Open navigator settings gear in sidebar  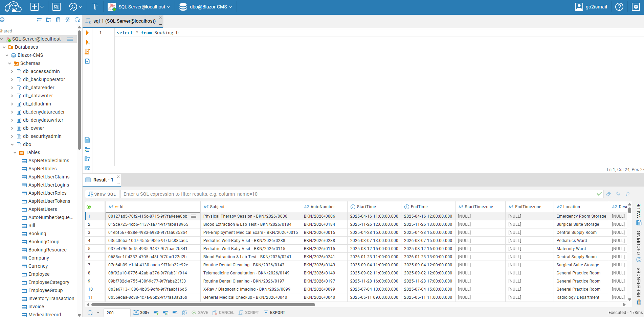[x=2, y=20]
